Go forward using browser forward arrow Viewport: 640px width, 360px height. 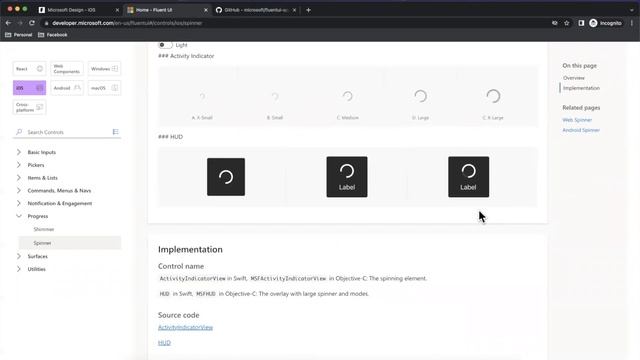(20, 23)
